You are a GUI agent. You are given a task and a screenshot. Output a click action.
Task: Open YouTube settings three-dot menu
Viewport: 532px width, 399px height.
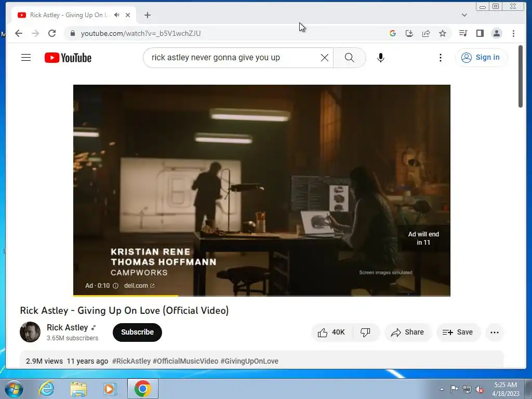pyautogui.click(x=441, y=58)
